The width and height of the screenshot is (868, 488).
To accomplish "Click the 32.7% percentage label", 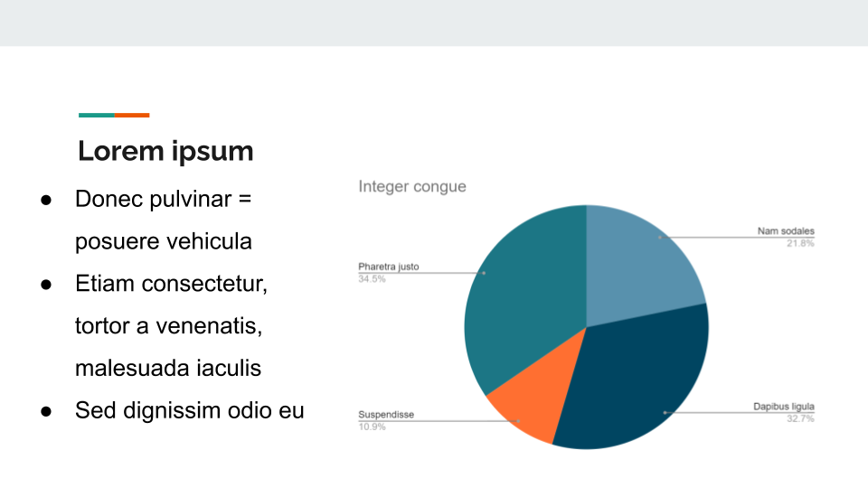I will coord(800,418).
